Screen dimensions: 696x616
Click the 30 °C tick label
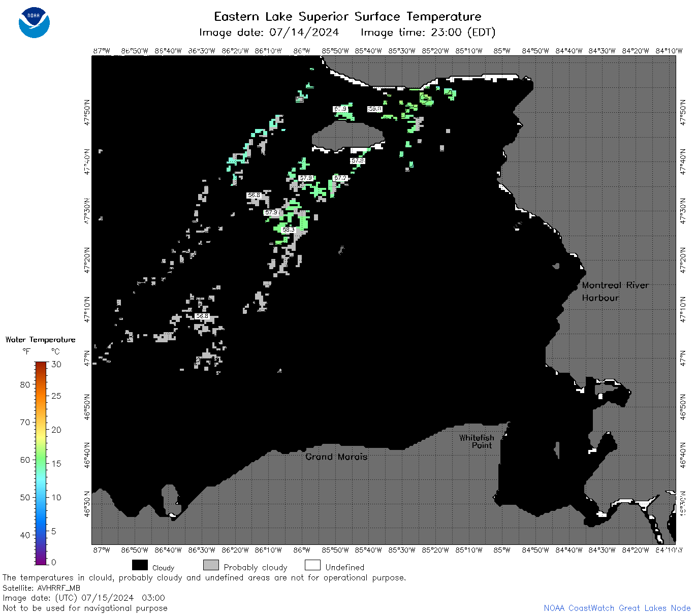56,364
